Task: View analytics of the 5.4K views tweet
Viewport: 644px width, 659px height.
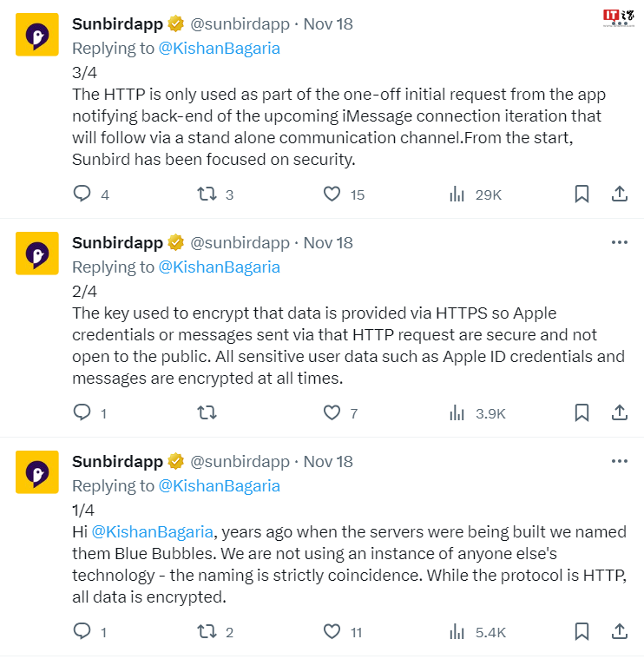Action: (457, 632)
